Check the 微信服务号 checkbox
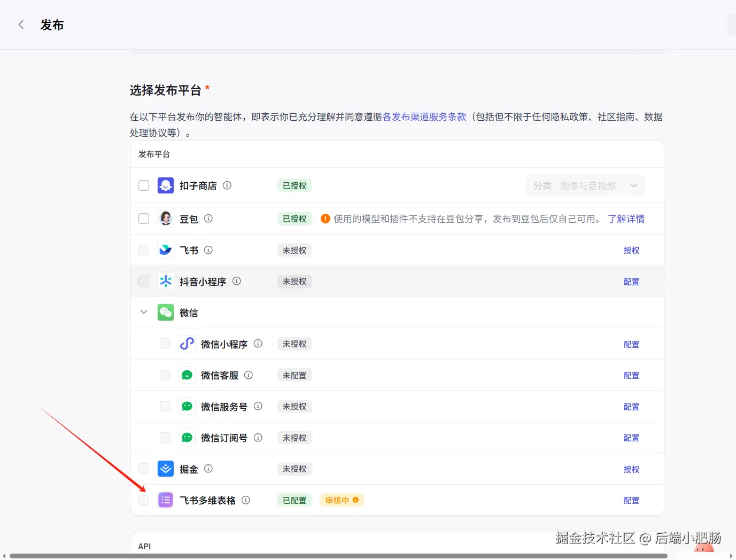The image size is (736, 560). click(x=165, y=406)
